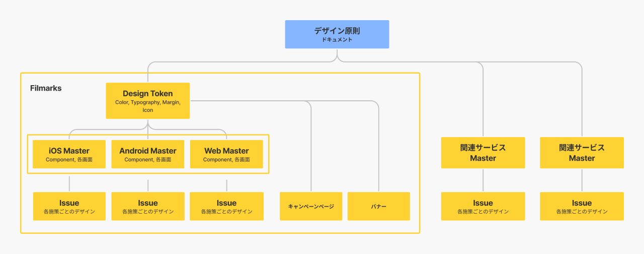
Task: Select the Issue box under Web Master
Action: click(x=226, y=206)
